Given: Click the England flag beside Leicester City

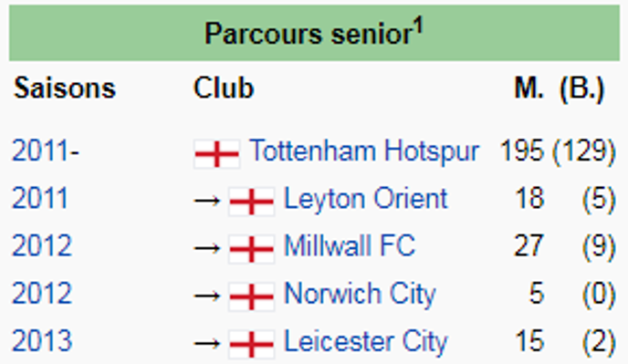Looking at the screenshot, I should (x=252, y=344).
